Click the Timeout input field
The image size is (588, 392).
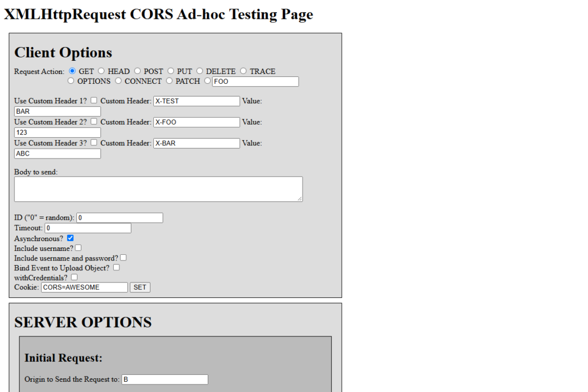click(x=88, y=228)
